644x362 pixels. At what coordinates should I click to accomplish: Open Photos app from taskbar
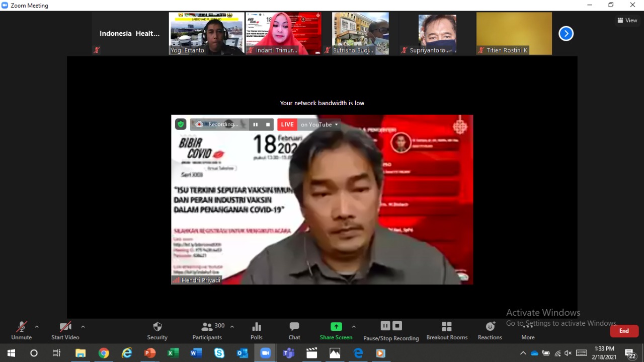click(335, 353)
